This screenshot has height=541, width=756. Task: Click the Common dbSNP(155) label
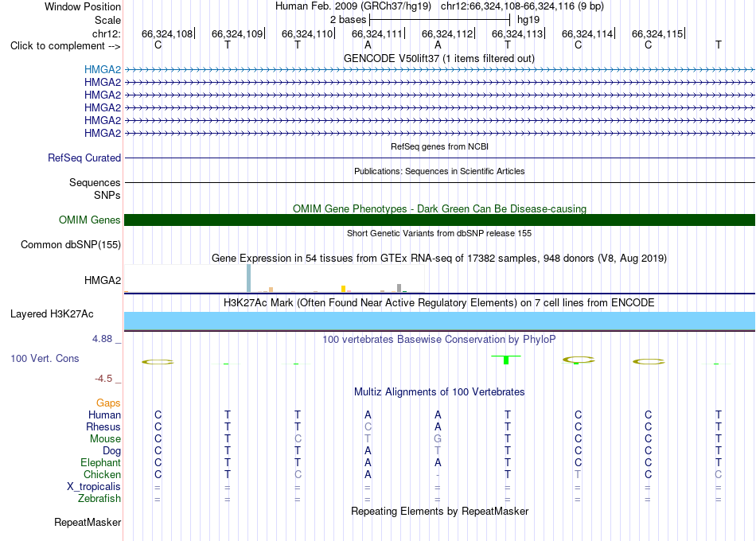(x=71, y=244)
